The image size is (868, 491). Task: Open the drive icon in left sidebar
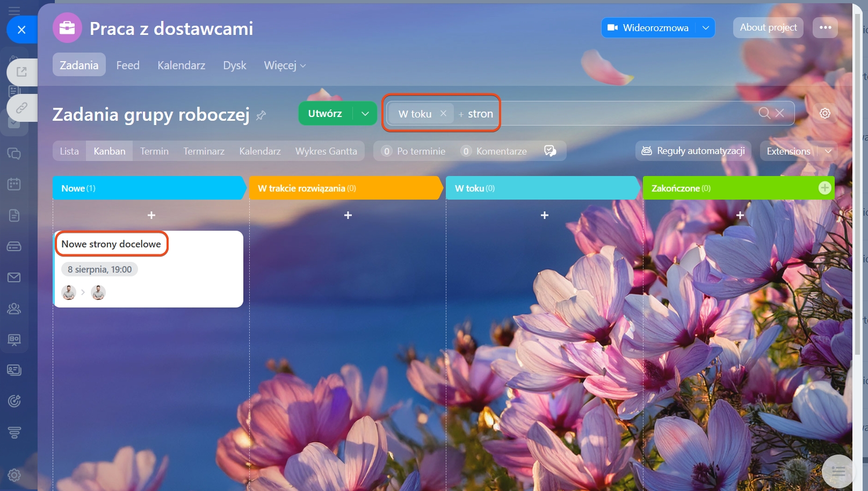14,246
